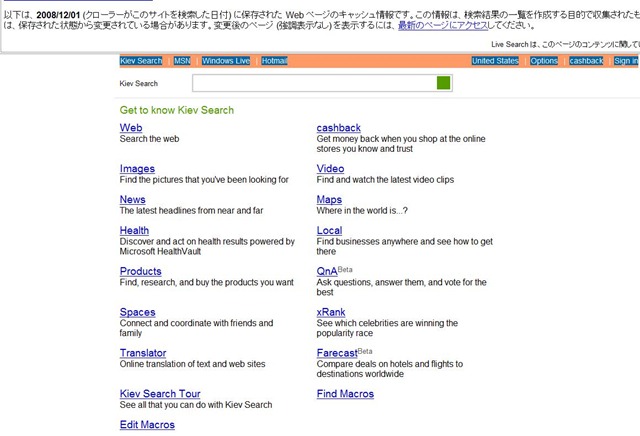640x436 pixels.
Task: Open MSN link in top bar
Action: [x=182, y=61]
